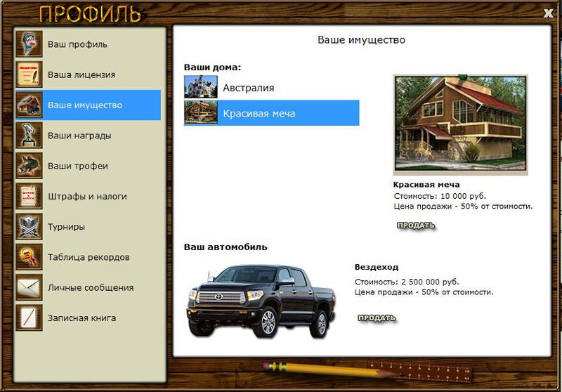Image resolution: width=562 pixels, height=392 pixels.
Task: Open Ваш профиль menu item
Action: click(x=88, y=44)
